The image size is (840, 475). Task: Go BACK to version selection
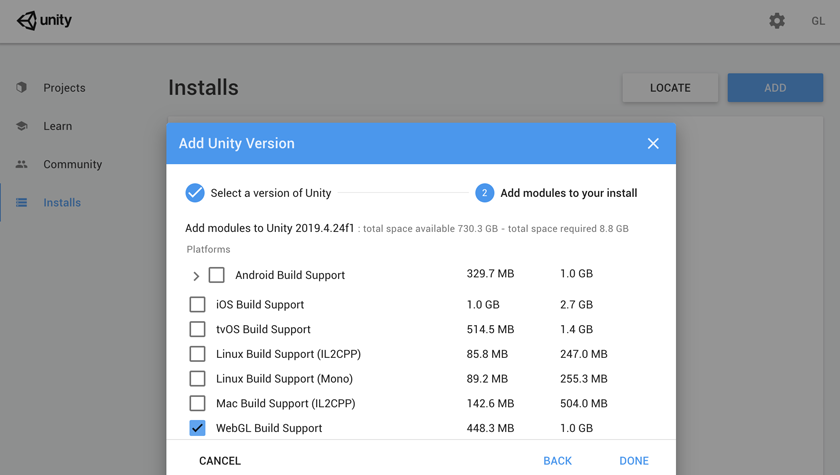pos(557,461)
